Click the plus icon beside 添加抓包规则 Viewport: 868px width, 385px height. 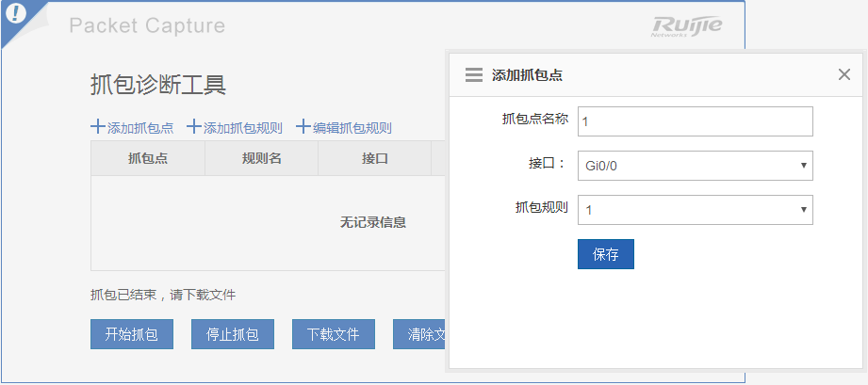pos(194,127)
